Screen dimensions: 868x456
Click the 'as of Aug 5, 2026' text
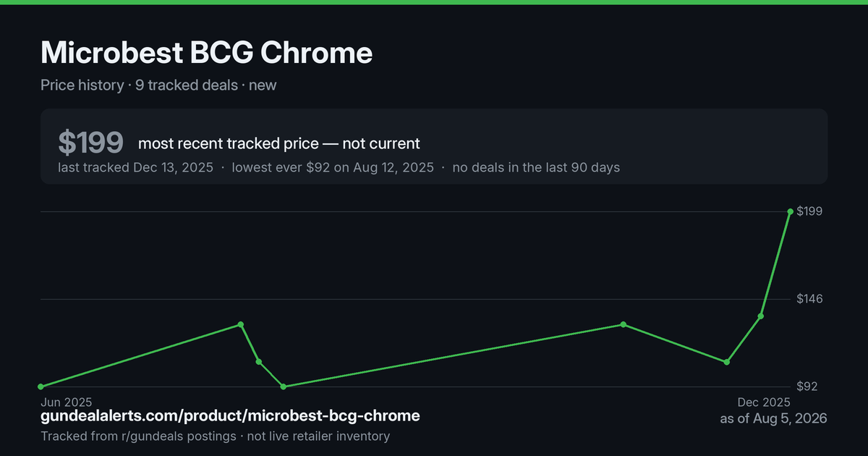click(x=773, y=418)
